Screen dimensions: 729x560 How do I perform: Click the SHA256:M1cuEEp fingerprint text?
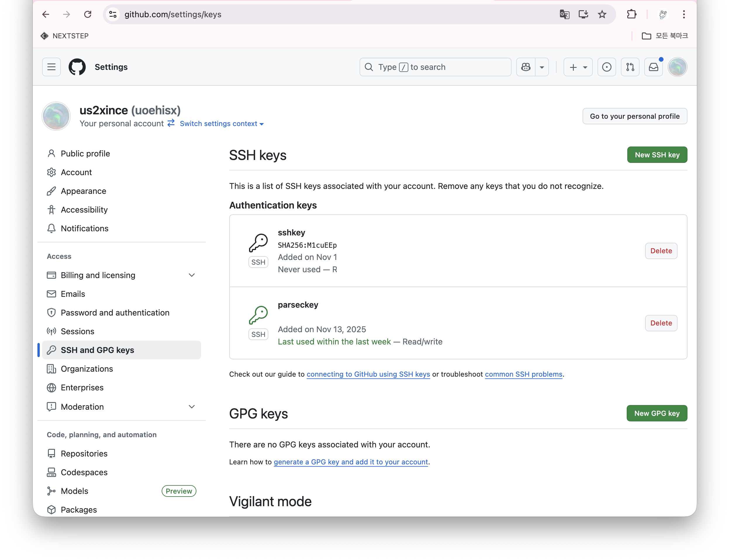307,245
